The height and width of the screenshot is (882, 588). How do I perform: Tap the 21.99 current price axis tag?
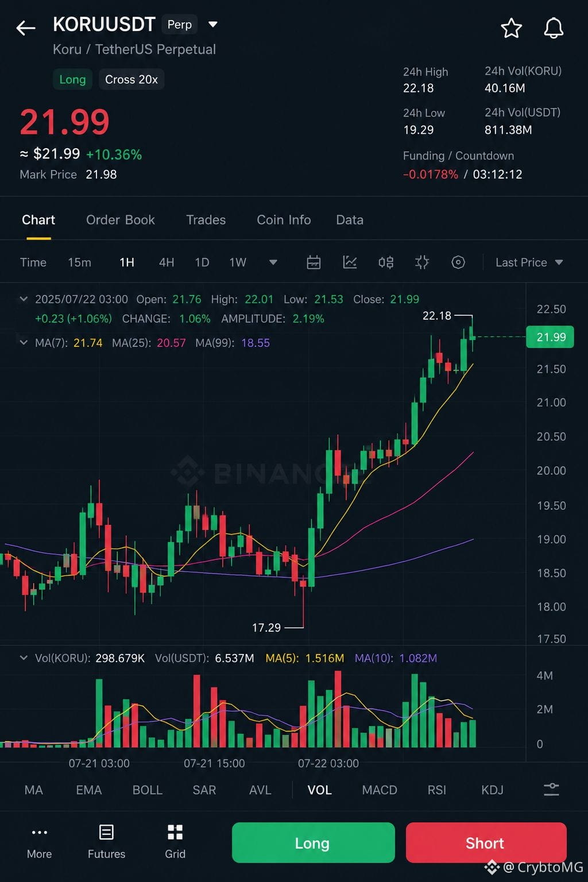(x=551, y=337)
